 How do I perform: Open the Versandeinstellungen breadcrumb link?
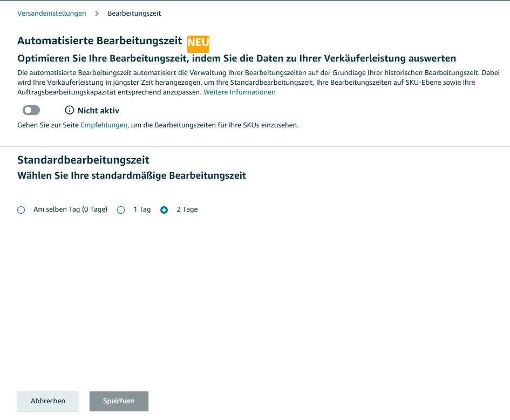pyautogui.click(x=52, y=13)
